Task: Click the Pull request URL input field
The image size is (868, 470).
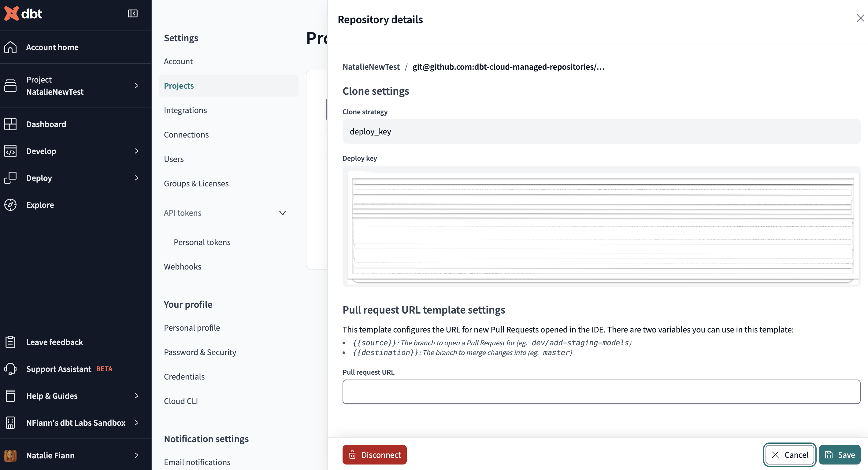Action: pyautogui.click(x=601, y=391)
